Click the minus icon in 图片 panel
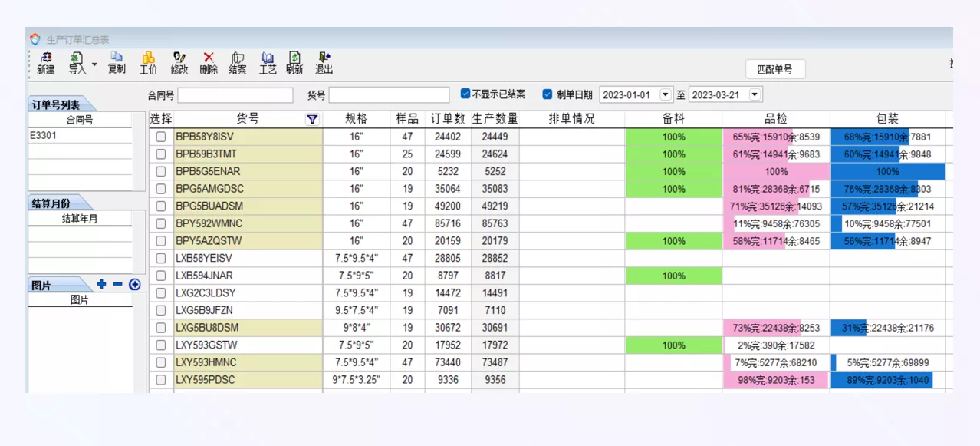This screenshot has height=446, width=980. pyautogui.click(x=117, y=284)
